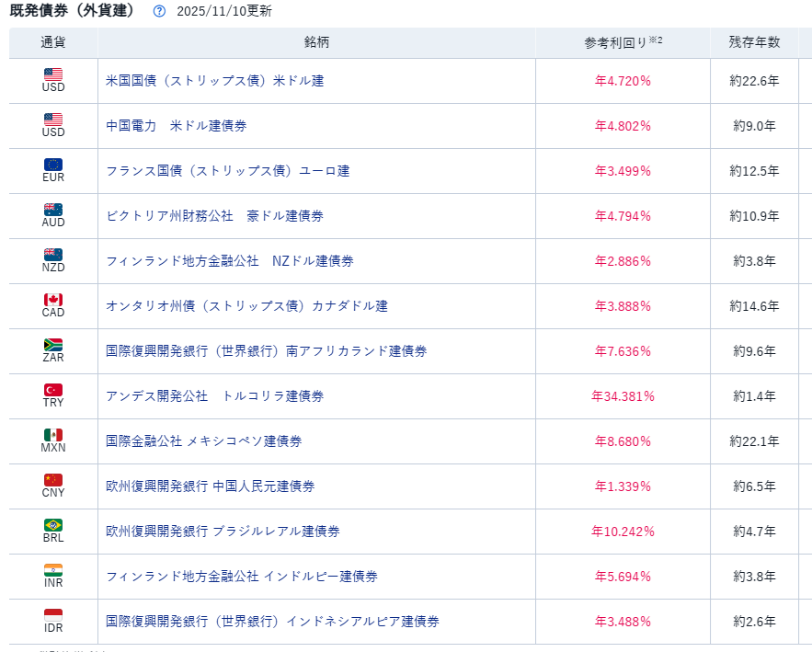The width and height of the screenshot is (812, 652).
Task: Click the help question mark icon beside 既発債券
Action: click(159, 12)
